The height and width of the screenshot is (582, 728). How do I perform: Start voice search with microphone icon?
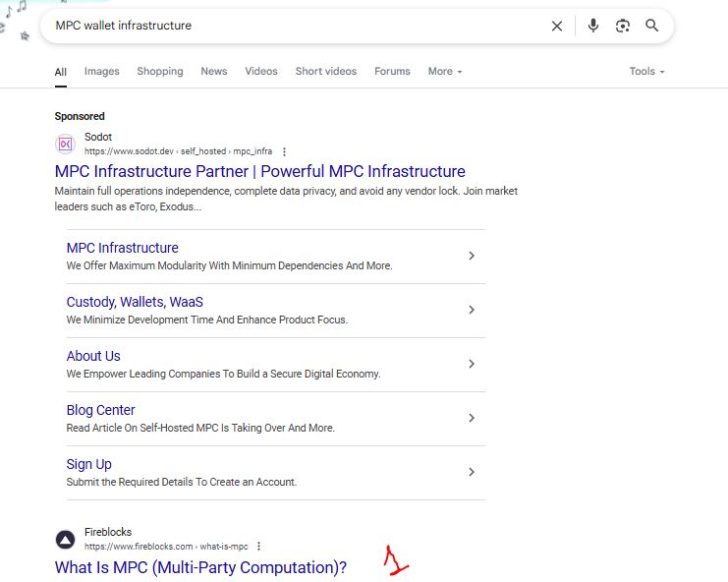pos(592,26)
